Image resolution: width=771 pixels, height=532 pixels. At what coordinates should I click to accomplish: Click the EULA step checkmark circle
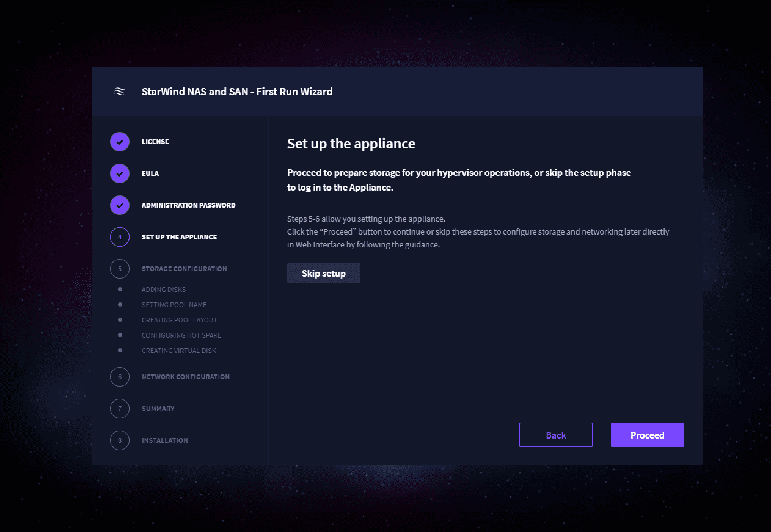(120, 173)
